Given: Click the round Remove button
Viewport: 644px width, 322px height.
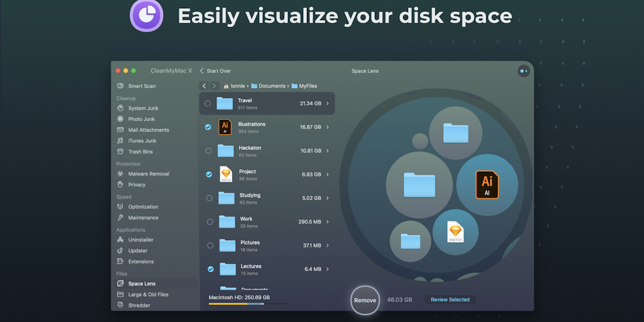Looking at the screenshot, I should pos(365,300).
